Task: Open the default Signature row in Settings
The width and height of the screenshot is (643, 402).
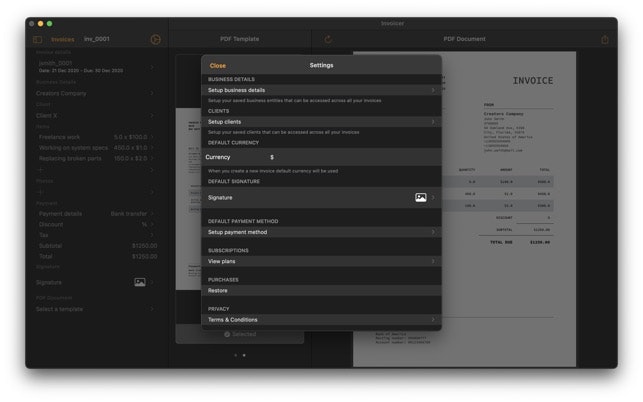Action: pos(321,198)
